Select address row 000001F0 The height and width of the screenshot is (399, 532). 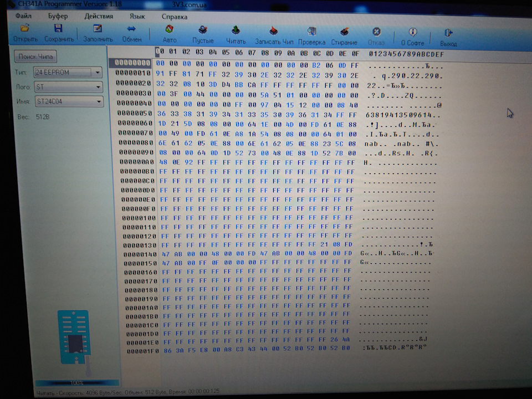tap(142, 351)
